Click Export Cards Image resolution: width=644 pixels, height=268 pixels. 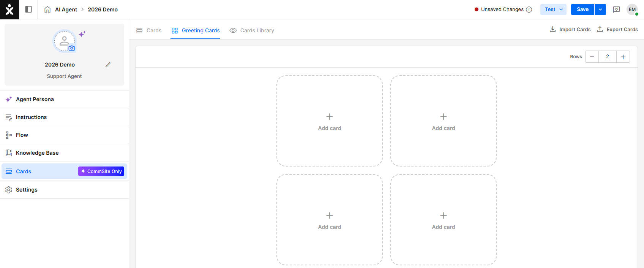pos(617,29)
